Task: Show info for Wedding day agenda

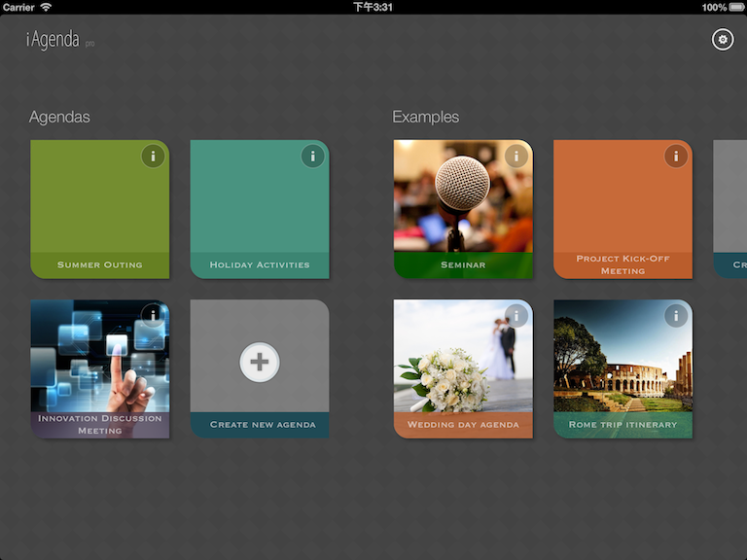Action: [x=516, y=316]
